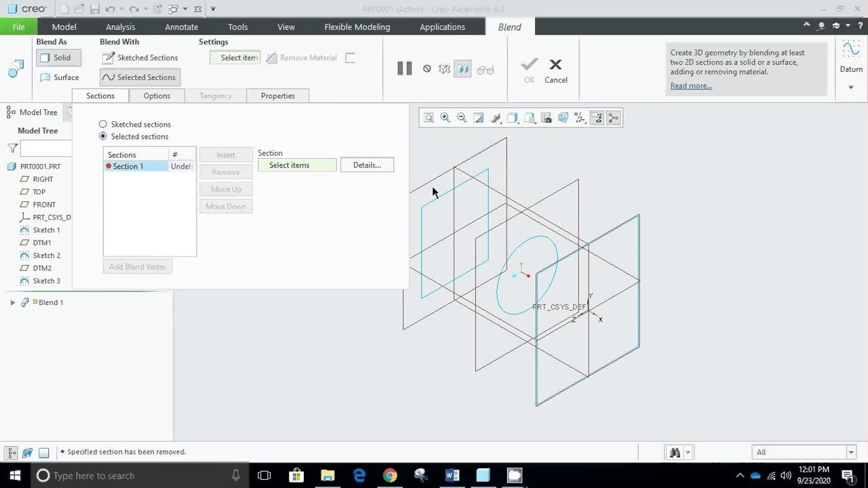
Task: Click the Save icon in quick access toolbar
Action: coord(94,9)
